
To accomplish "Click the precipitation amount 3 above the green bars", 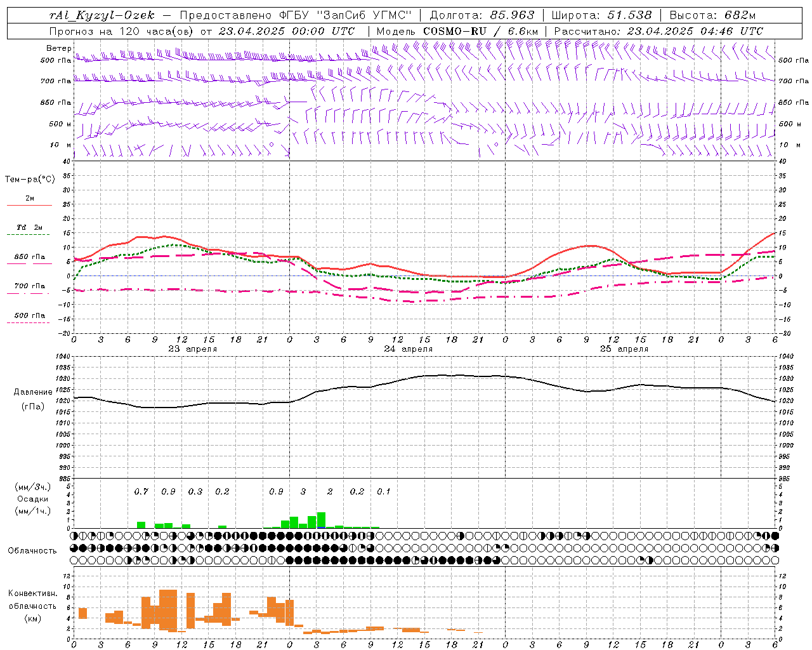I will coord(303,491).
